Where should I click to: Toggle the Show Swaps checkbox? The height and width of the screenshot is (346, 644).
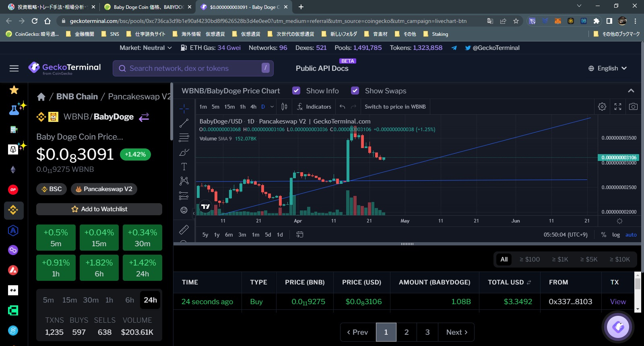(x=355, y=91)
